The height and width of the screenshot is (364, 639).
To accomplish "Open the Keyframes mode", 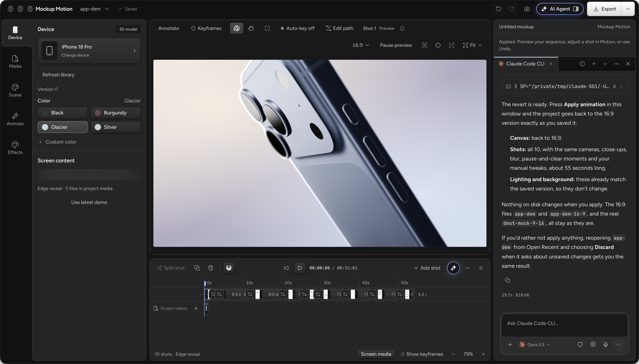I will pos(206,28).
